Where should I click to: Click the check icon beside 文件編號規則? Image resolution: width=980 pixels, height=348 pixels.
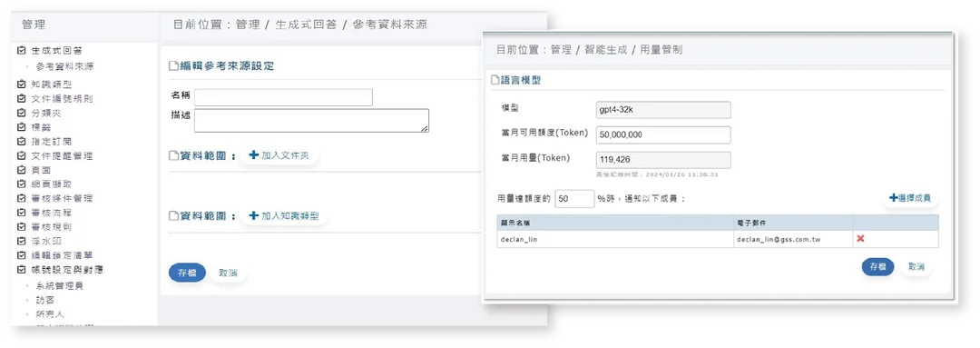pyautogui.click(x=22, y=98)
